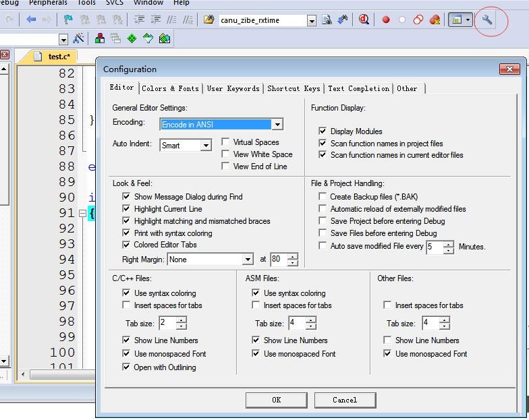This screenshot has height=420, width=529.
Task: Switch to the User Keywords tab
Action: (x=233, y=88)
